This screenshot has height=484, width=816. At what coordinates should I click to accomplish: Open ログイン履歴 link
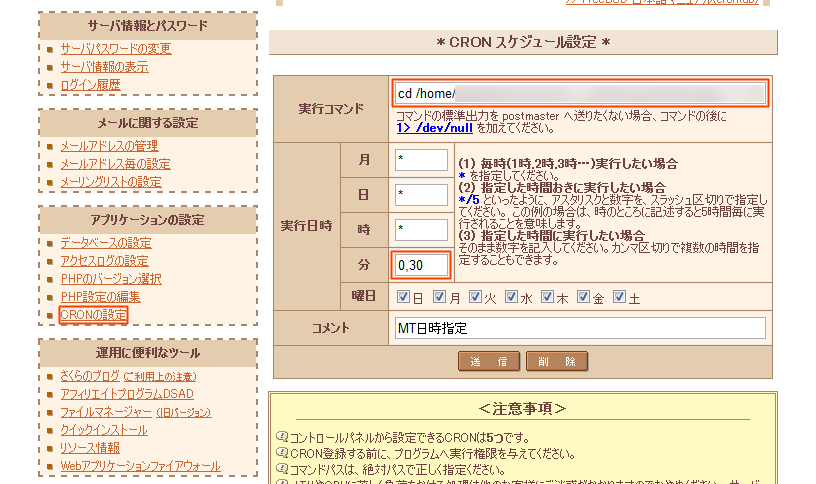point(90,85)
